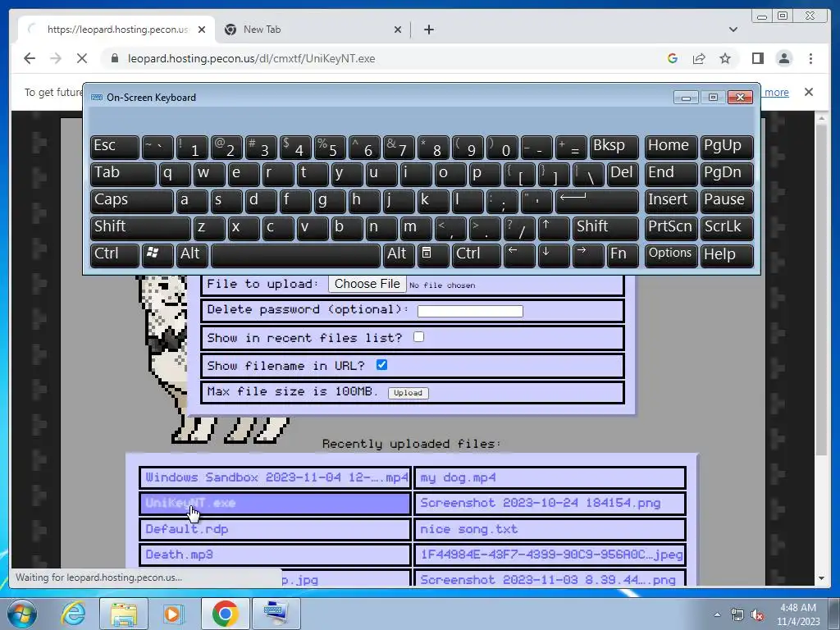
Task: Toggle the left Shift key on keyboard
Action: point(140,228)
